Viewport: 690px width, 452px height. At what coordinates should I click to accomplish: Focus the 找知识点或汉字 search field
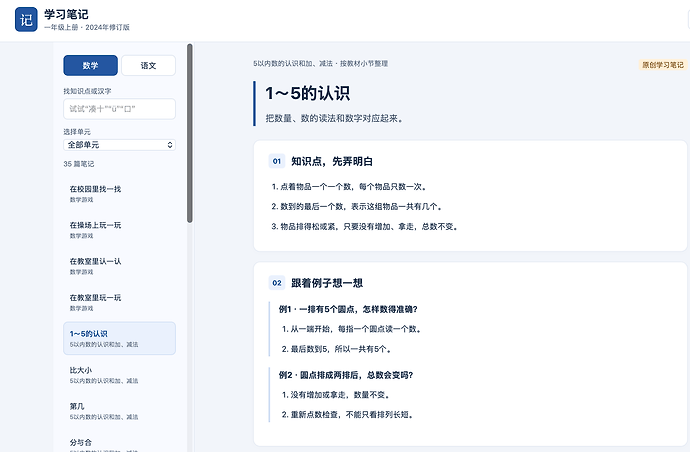119,109
